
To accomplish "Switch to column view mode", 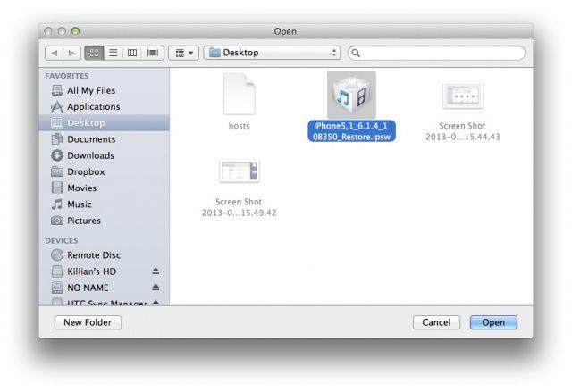I will point(132,54).
